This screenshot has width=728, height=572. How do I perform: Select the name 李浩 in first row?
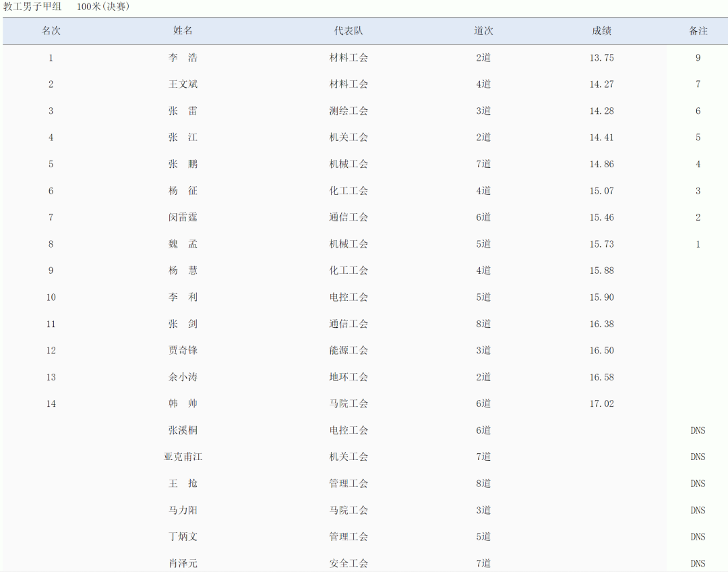(x=183, y=58)
